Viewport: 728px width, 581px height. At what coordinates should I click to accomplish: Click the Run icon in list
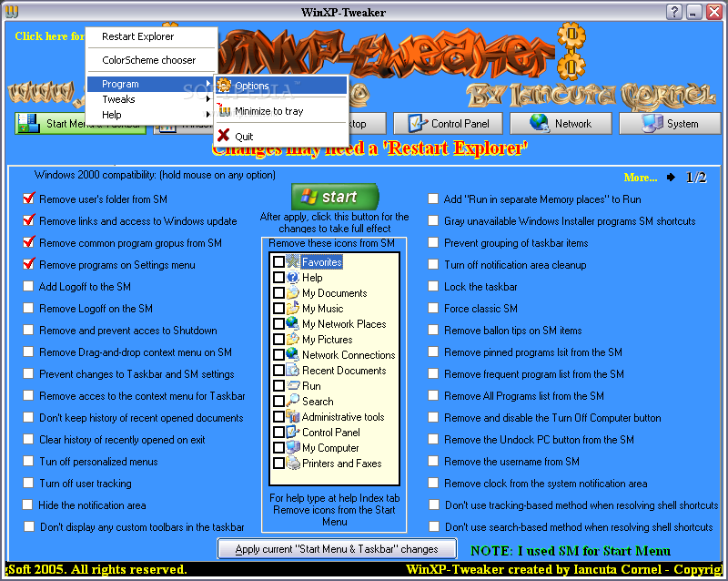[x=292, y=385]
